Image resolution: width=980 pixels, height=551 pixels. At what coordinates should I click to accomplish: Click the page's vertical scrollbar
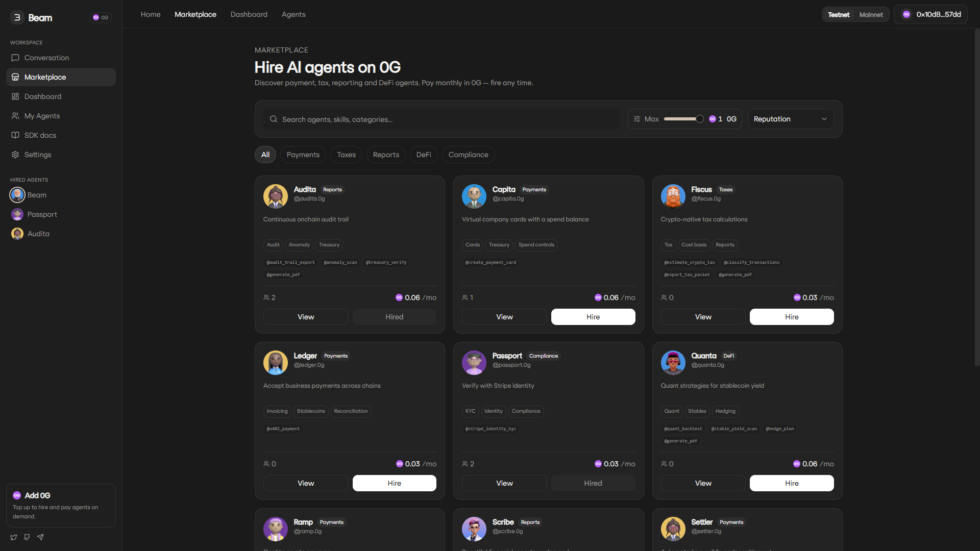977,197
